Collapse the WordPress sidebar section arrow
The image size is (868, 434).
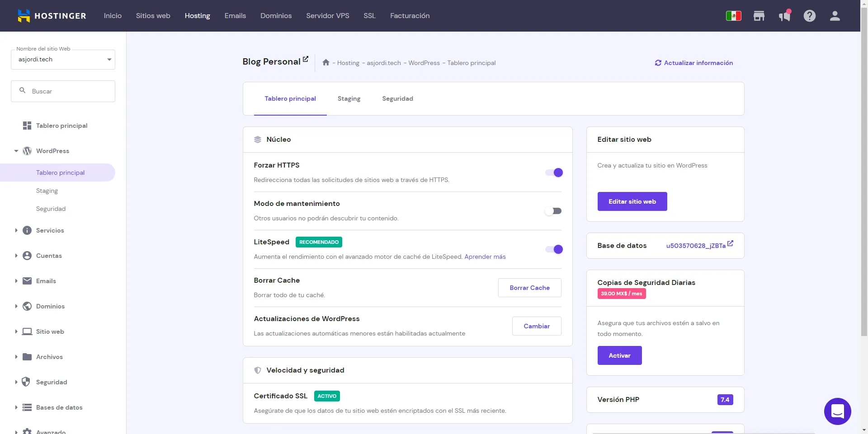click(16, 151)
